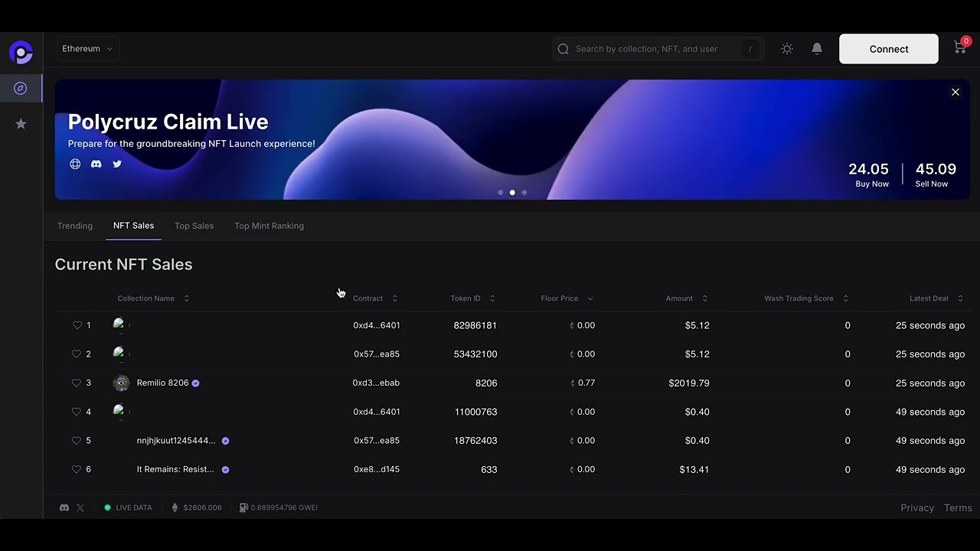Viewport: 980px width, 551px height.
Task: Favorite row 2 with the heart
Action: (77, 354)
